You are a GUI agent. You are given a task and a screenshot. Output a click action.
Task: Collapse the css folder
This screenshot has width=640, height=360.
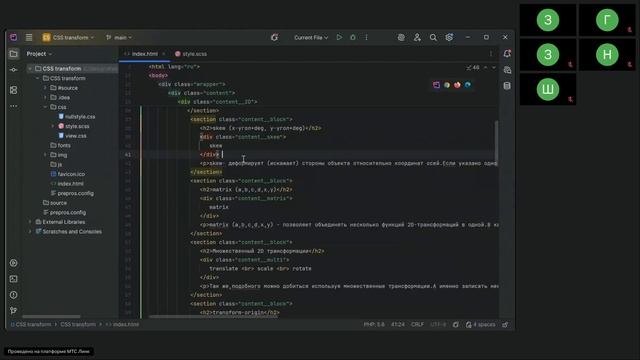coord(45,107)
